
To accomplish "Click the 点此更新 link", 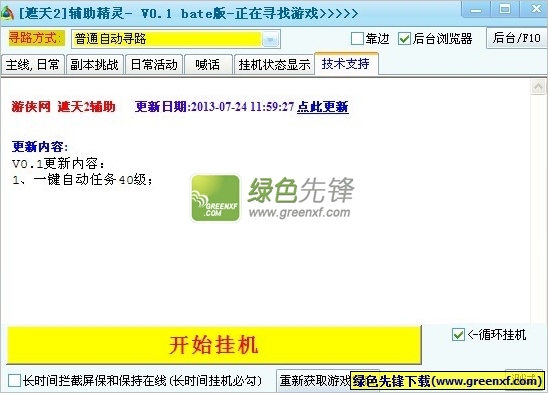I will point(323,107).
